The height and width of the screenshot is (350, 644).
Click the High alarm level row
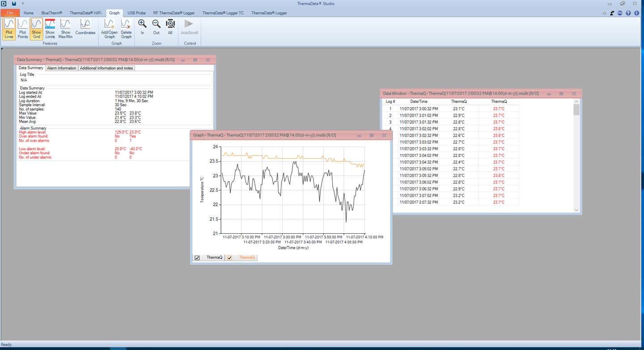tap(80, 132)
